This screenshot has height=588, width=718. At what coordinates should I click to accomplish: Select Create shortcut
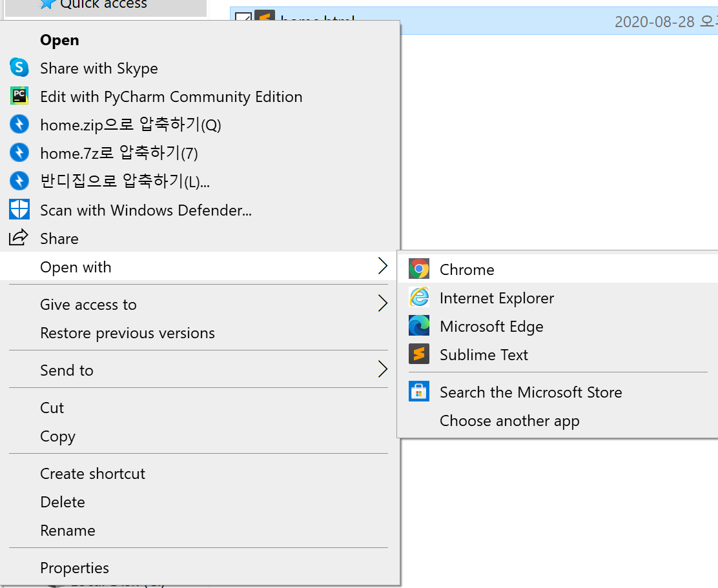200,474
